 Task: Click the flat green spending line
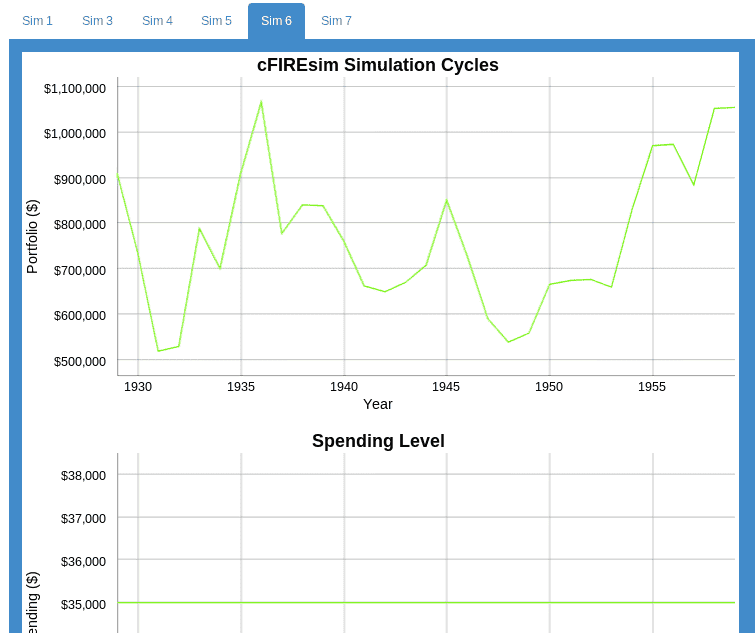pyautogui.click(x=426, y=603)
